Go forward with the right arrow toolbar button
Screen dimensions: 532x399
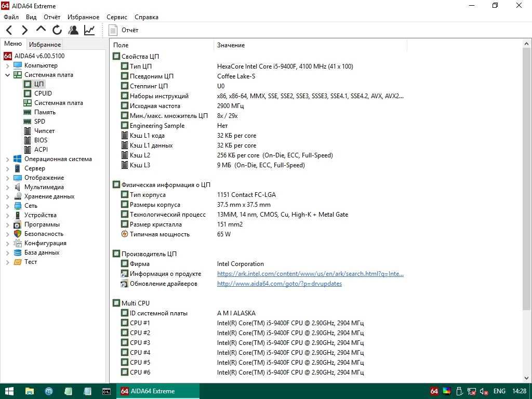point(25,30)
